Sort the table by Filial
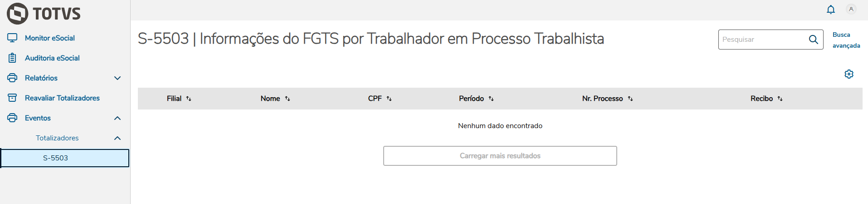This screenshot has height=204, width=868. 189,99
